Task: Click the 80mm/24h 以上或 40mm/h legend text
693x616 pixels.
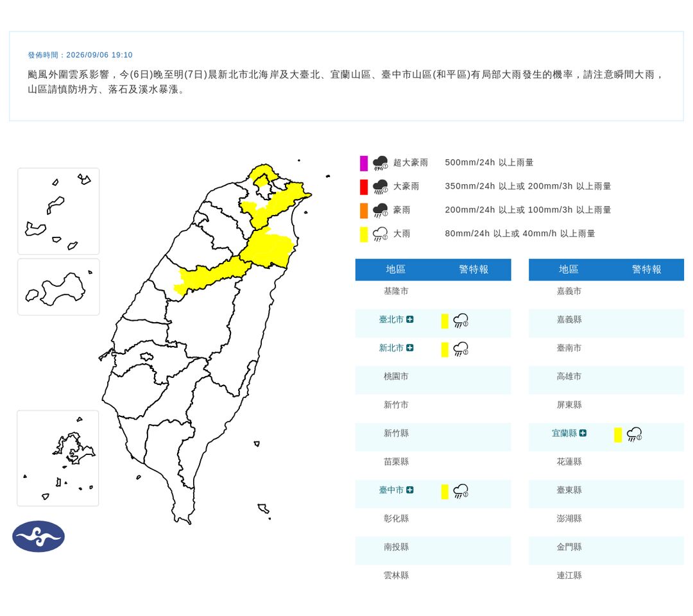Action: [520, 234]
